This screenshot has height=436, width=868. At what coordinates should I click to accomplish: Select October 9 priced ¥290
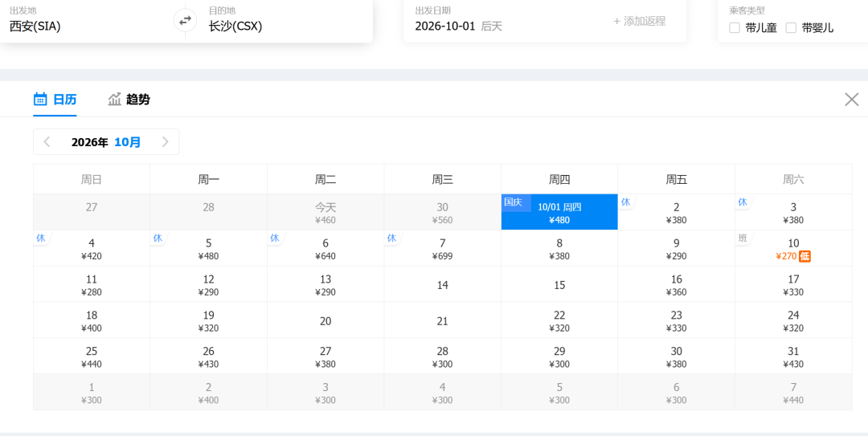(x=677, y=248)
